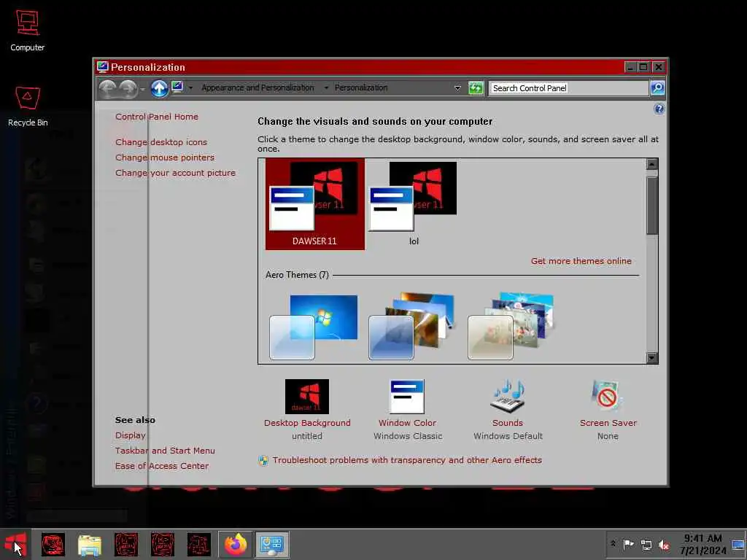
Task: Launch the fourth red pinned taskbar app
Action: tap(163, 545)
